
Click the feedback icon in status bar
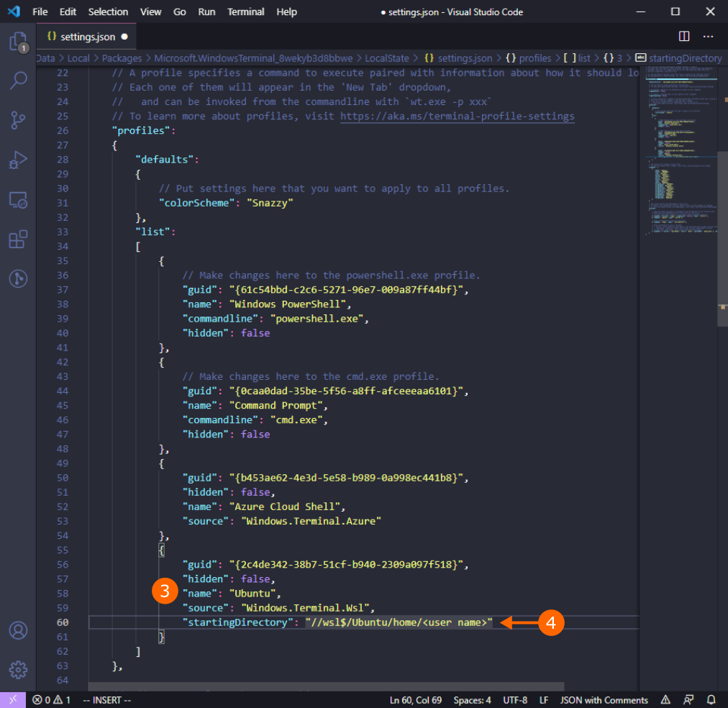coord(688,699)
